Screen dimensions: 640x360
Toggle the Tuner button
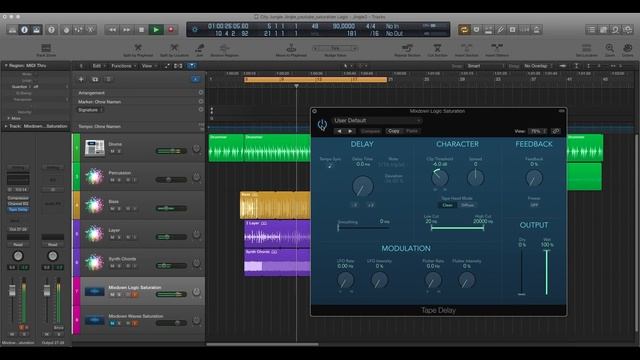(501, 30)
